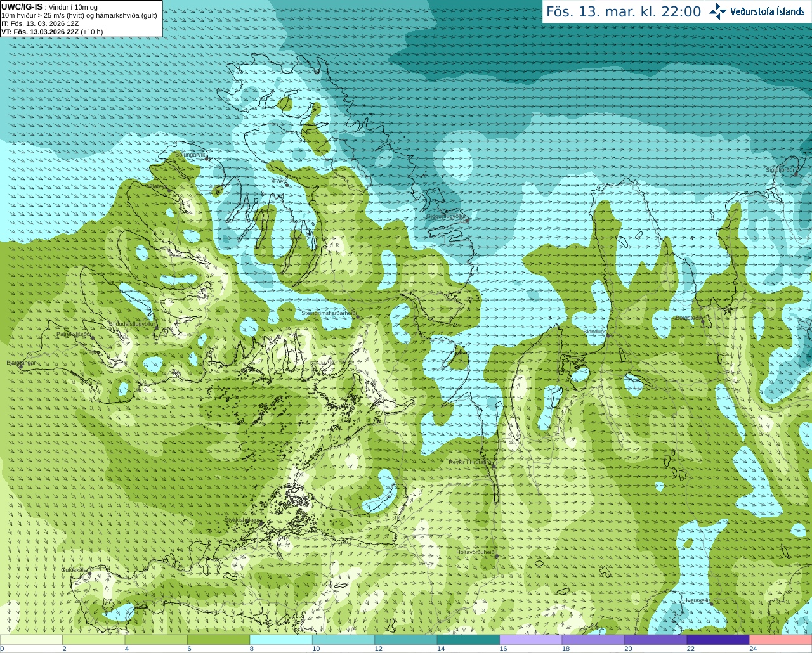The width and height of the screenshot is (812, 653).
Task: Select the 20–22 m/s violet legend swatch
Action: tap(655, 640)
